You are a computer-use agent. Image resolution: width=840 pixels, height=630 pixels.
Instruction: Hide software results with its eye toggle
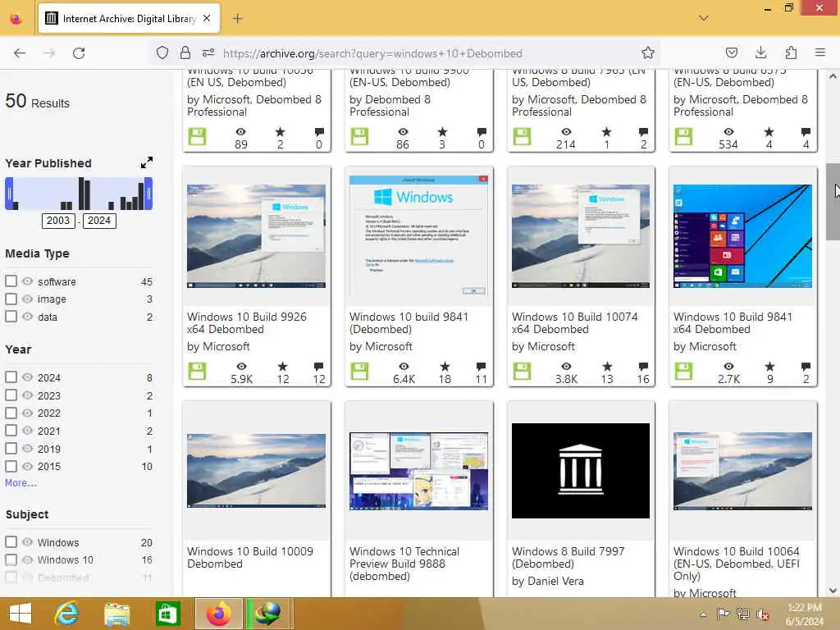tap(27, 281)
